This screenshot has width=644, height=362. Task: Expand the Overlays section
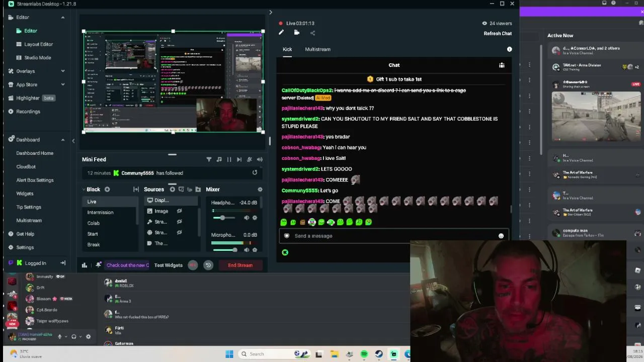tap(63, 71)
